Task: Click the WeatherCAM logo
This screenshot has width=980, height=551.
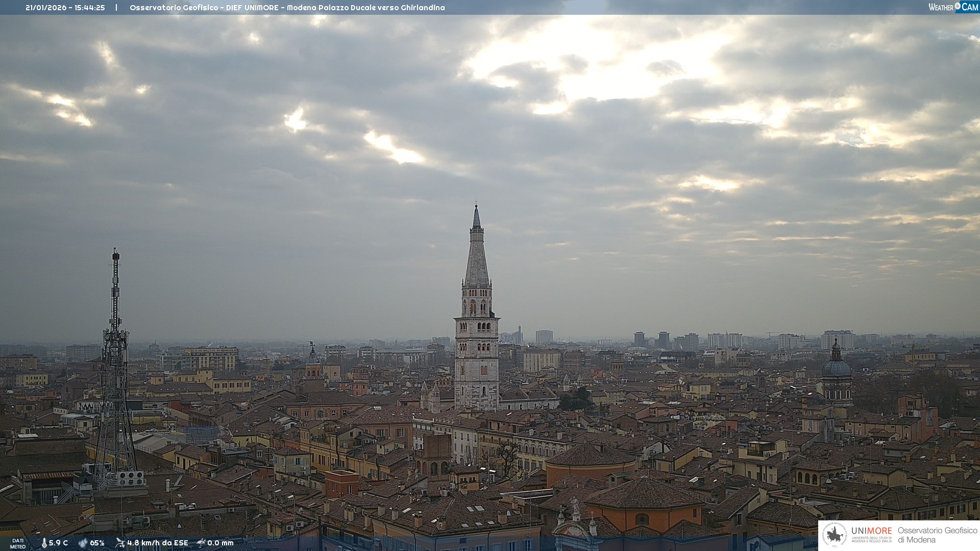Action: [x=953, y=7]
